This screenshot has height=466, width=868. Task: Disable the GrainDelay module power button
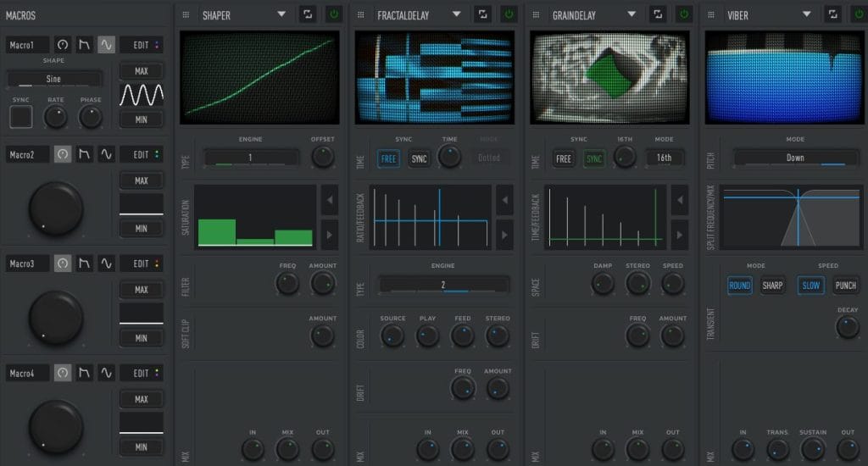[683, 14]
